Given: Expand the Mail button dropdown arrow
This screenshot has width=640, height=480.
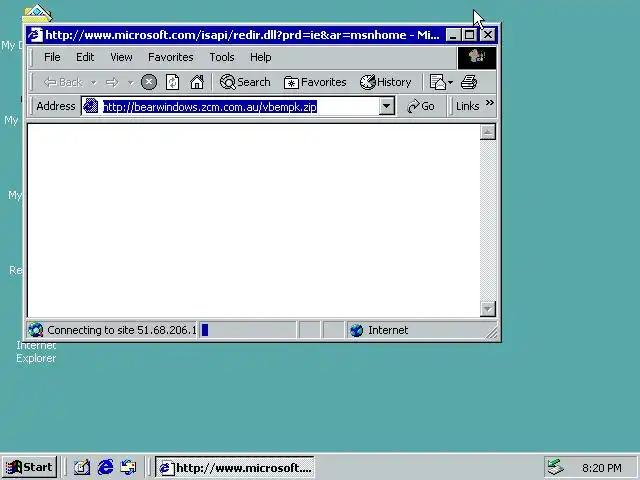Looking at the screenshot, I should click(451, 83).
